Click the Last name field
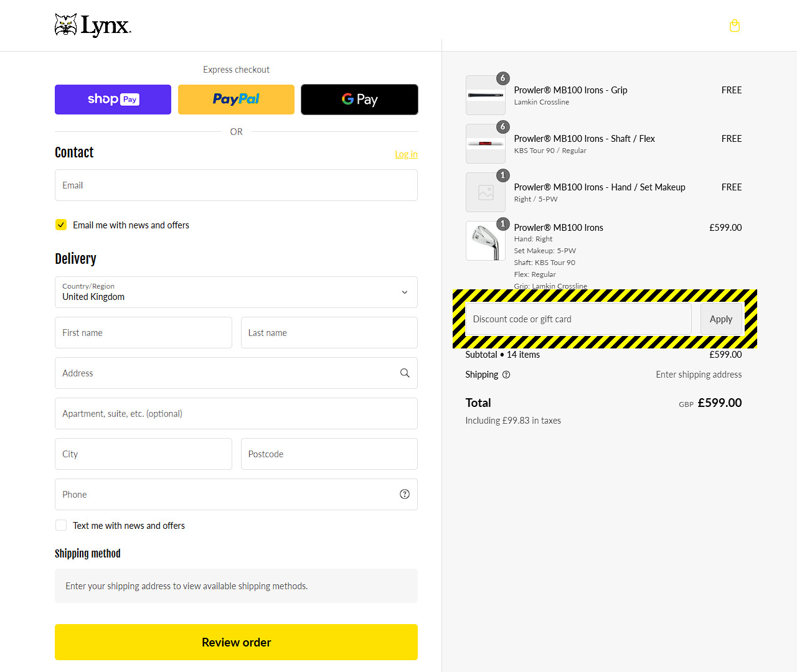797x672 pixels. coord(329,333)
